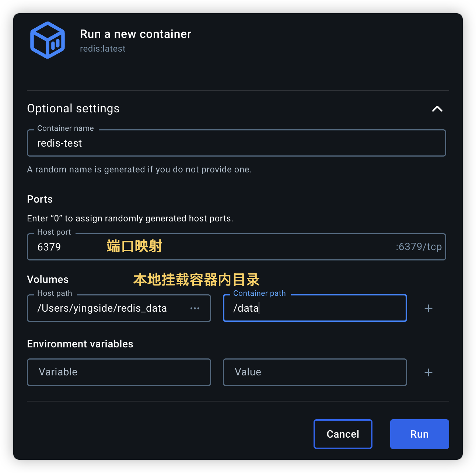Click the Run a new container title

(136, 34)
